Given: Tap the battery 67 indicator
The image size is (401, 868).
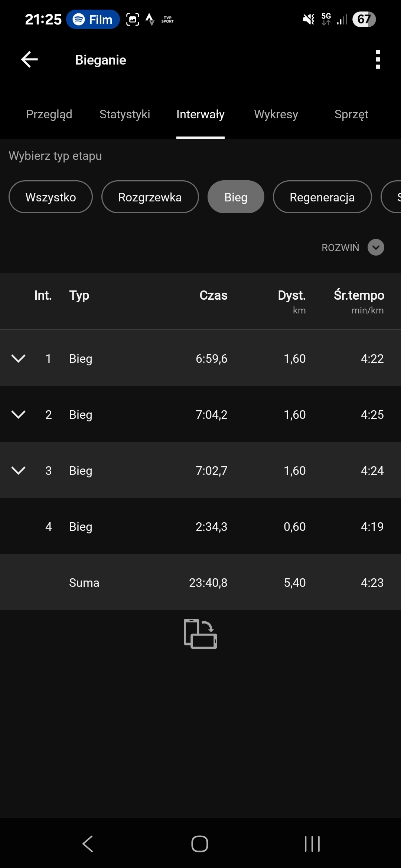Looking at the screenshot, I should point(364,19).
